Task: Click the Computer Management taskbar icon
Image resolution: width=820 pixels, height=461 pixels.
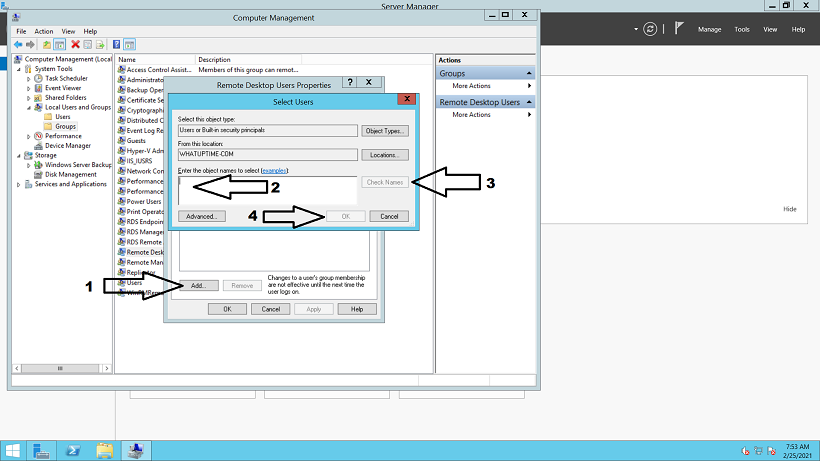Action: pyautogui.click(x=136, y=451)
